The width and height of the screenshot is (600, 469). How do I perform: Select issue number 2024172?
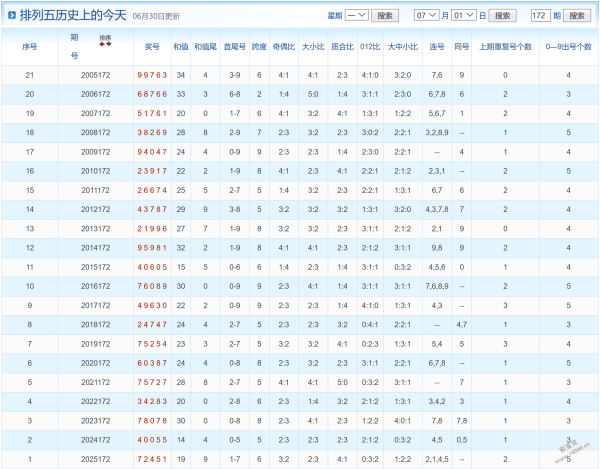tap(95, 440)
